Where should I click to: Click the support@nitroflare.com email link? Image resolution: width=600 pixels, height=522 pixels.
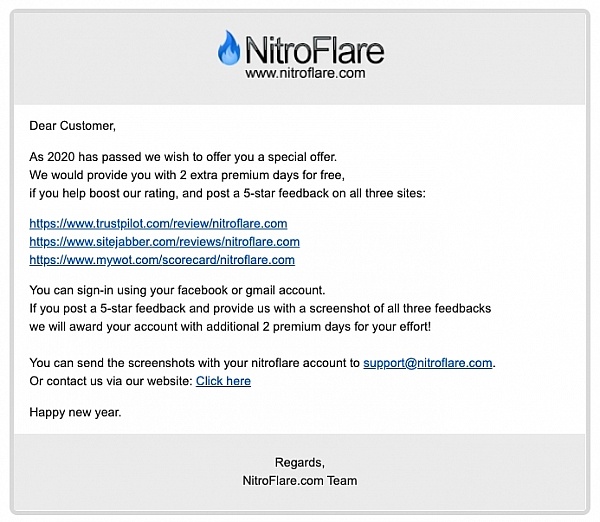point(428,362)
